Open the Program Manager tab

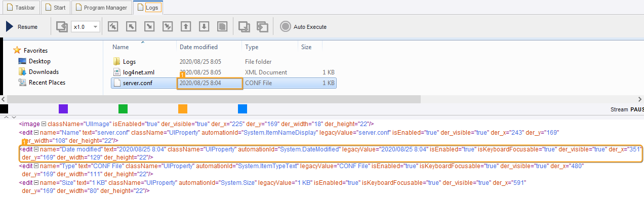(102, 8)
